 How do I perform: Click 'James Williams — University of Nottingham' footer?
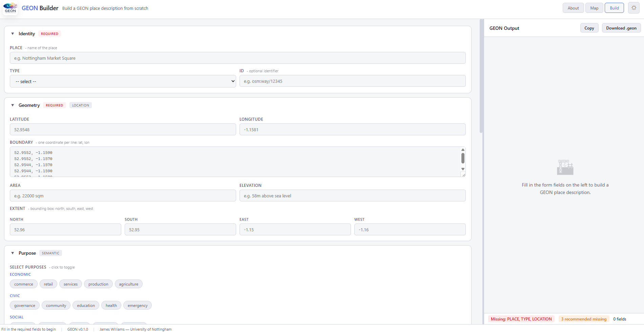[136, 329]
